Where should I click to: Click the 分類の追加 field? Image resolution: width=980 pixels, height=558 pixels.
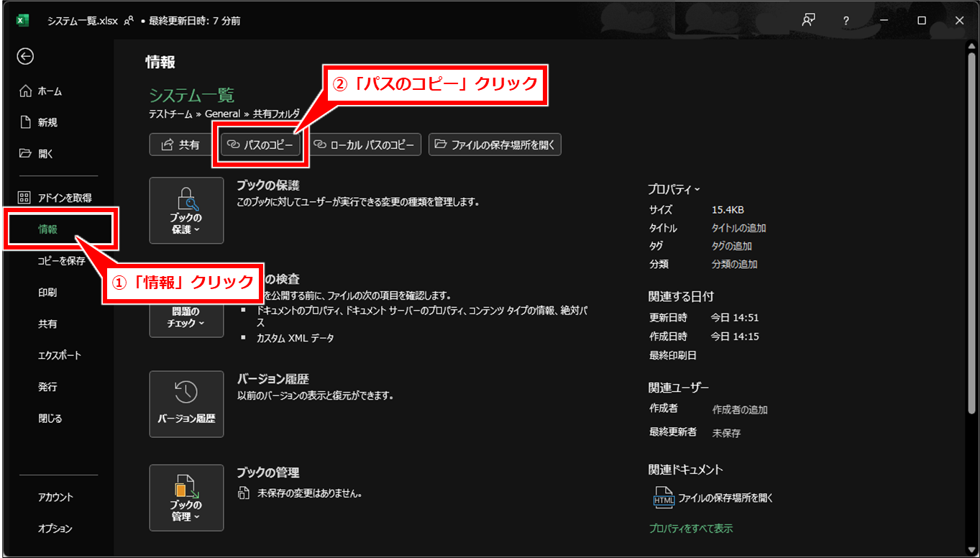click(734, 264)
